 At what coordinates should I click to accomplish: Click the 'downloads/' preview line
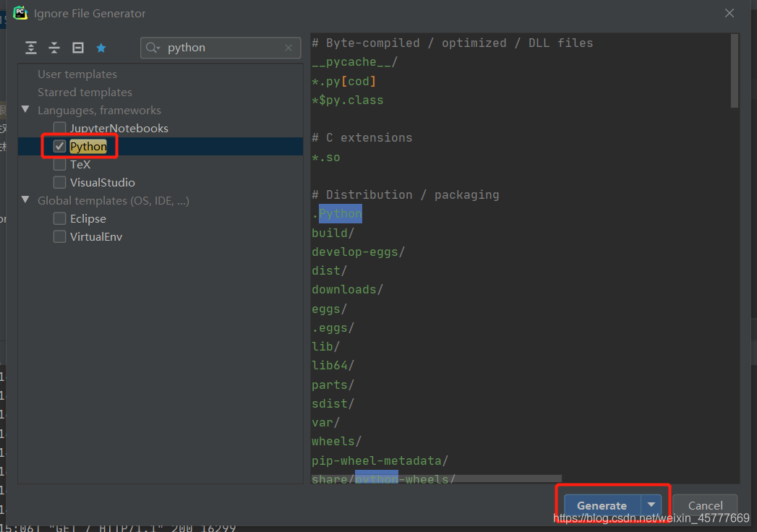(348, 289)
